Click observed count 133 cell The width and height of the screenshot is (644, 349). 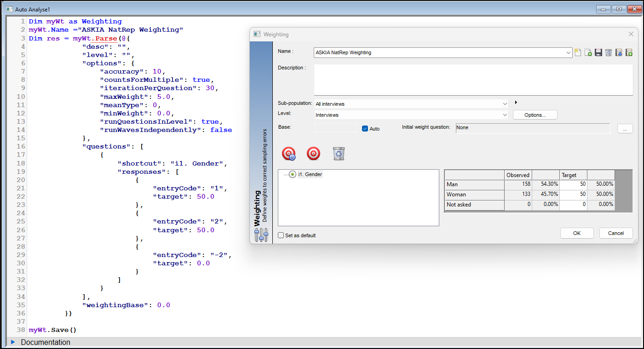coord(518,195)
